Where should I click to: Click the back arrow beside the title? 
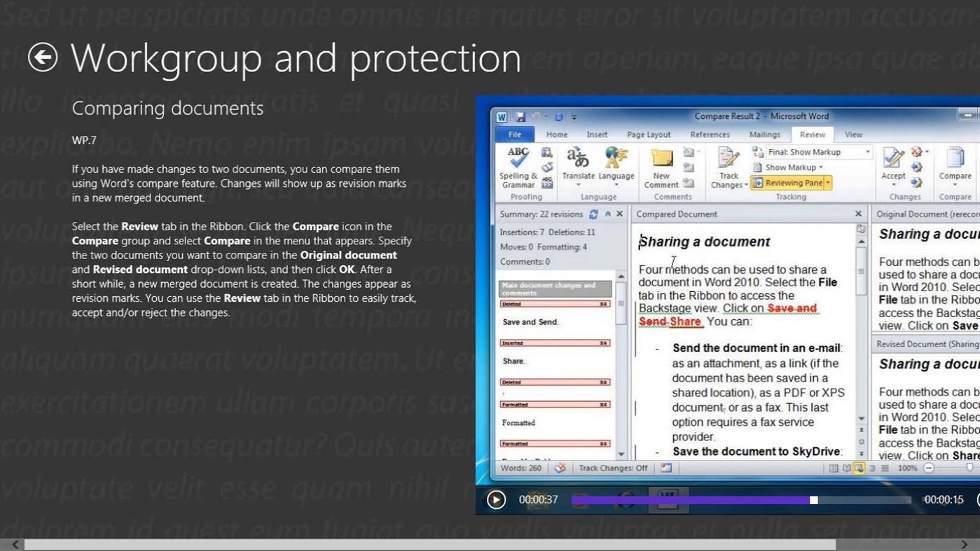point(42,57)
